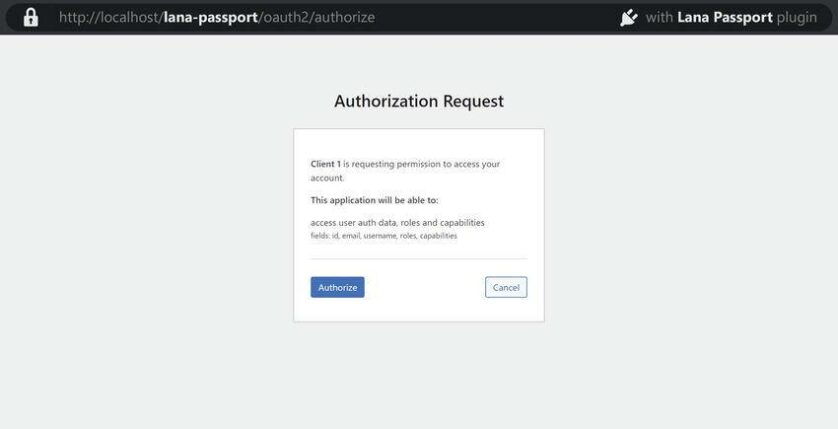Authorize Client 1 access request

(x=337, y=287)
